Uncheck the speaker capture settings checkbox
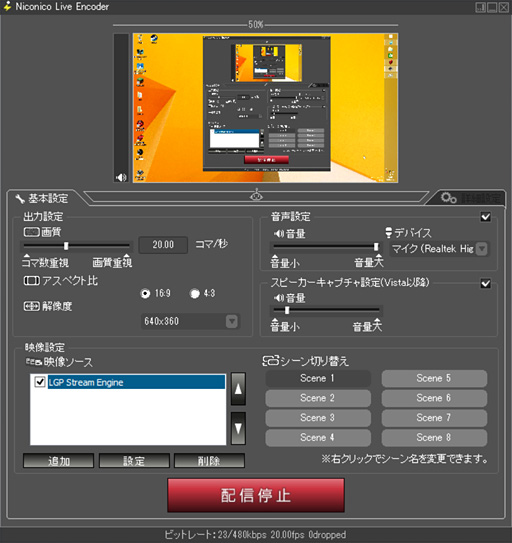 click(x=485, y=284)
